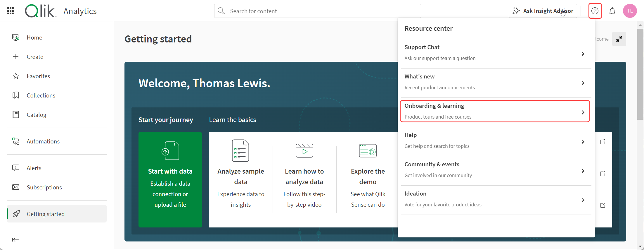Expand the Ideation chevron
The width and height of the screenshot is (644, 250).
pyautogui.click(x=583, y=200)
